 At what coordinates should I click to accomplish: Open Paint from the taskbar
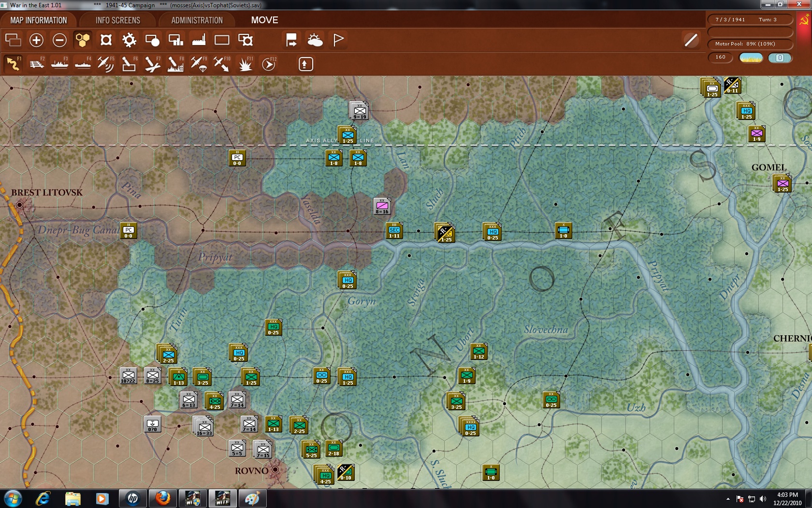pos(252,498)
